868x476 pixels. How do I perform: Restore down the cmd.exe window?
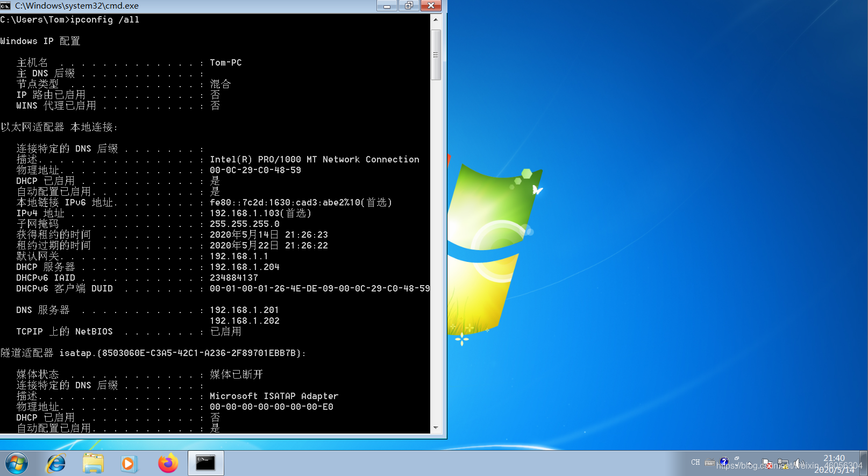[x=409, y=5]
